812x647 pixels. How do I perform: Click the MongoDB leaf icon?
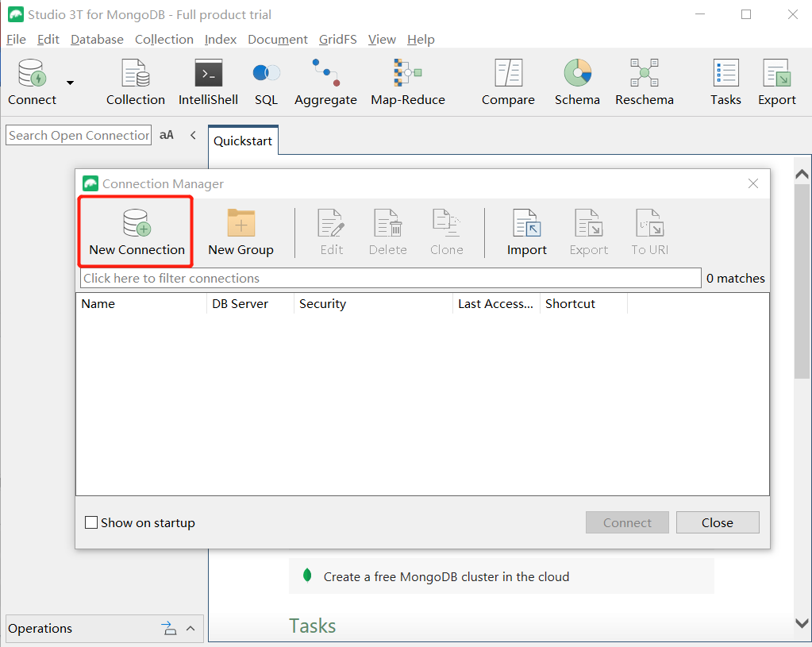click(x=307, y=575)
